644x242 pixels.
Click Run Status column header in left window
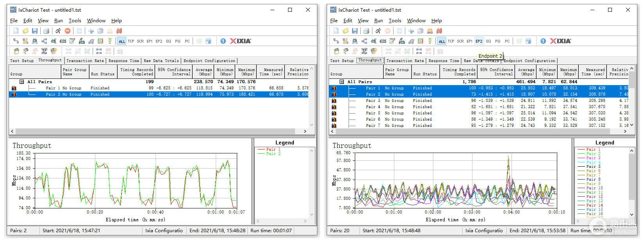coord(102,72)
